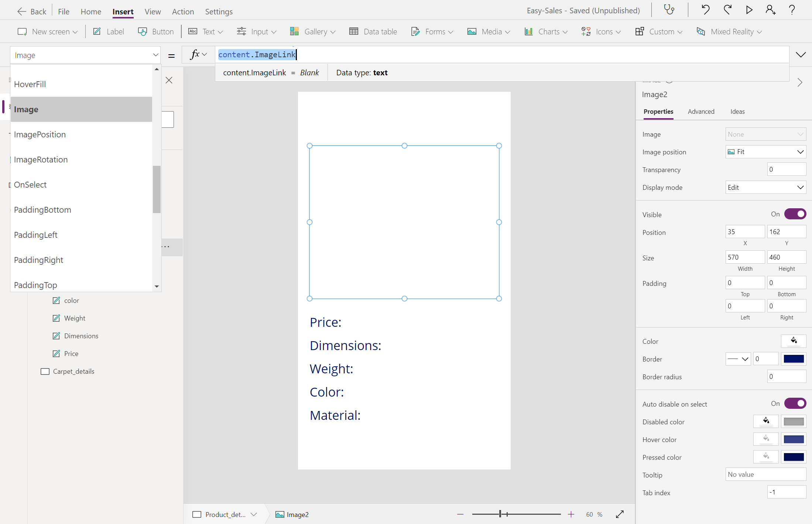Click the Image2 breadcrumb
The height and width of the screenshot is (524, 812).
292,514
